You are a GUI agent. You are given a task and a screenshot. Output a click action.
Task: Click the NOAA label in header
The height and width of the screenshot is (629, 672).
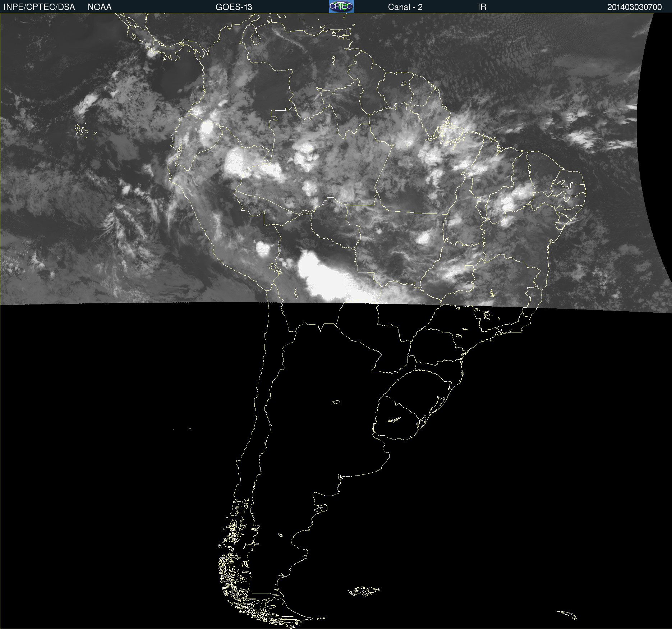100,7
